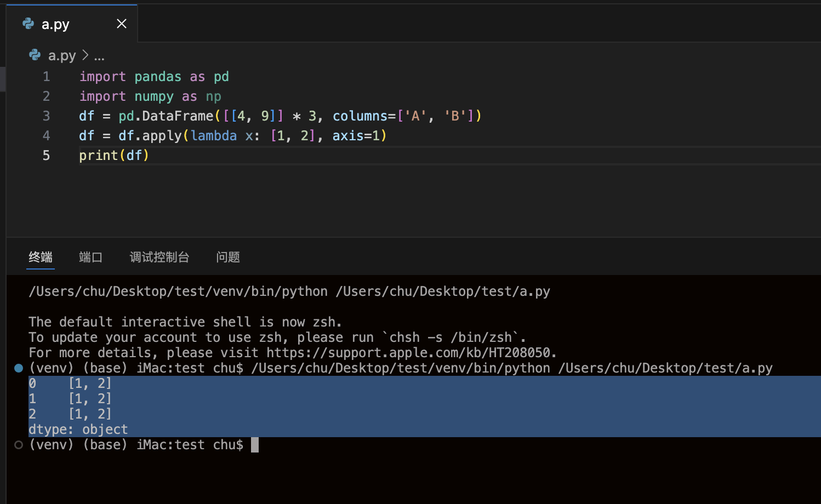Click line number 5 in the editor gutter
Viewport: 821px width, 504px height.
[47, 156]
